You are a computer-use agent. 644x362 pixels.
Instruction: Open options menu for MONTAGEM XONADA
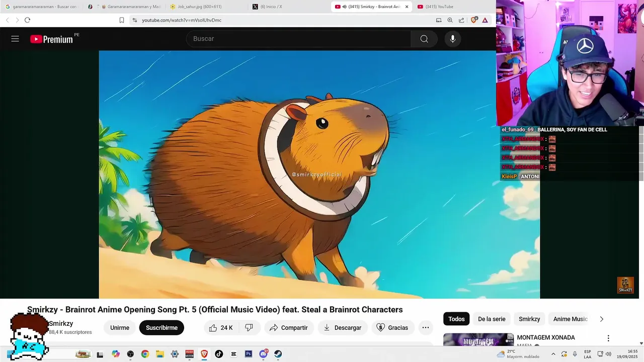pyautogui.click(x=608, y=338)
